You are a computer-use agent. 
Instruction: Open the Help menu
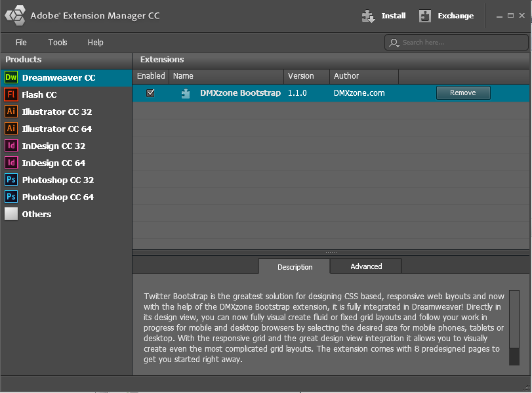pyautogui.click(x=95, y=43)
